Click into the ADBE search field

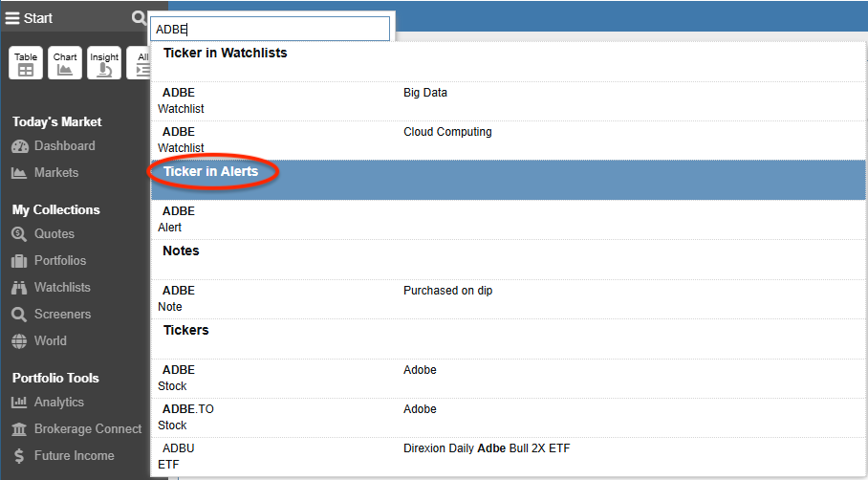271,29
